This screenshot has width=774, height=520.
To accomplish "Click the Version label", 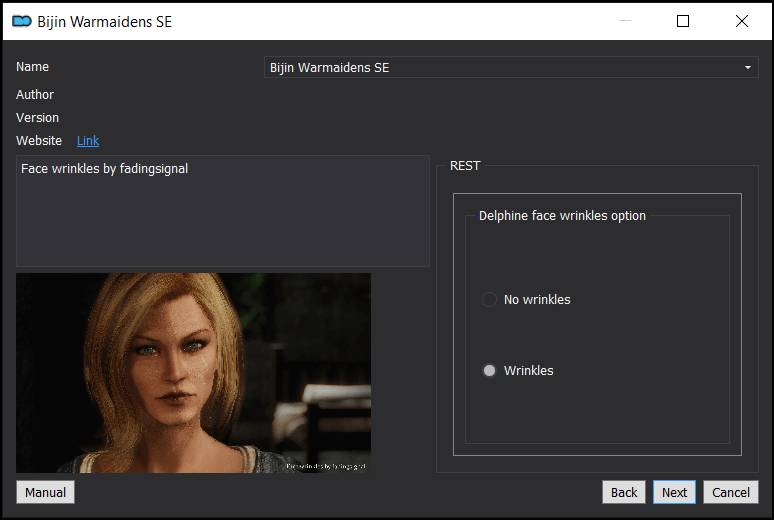I will coord(37,118).
